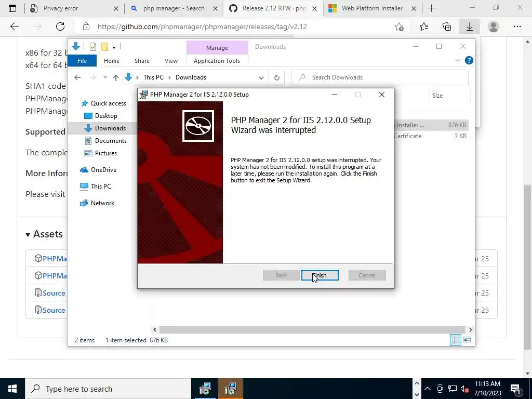
Task: Refresh the Downloads folder
Action: [x=276, y=78]
